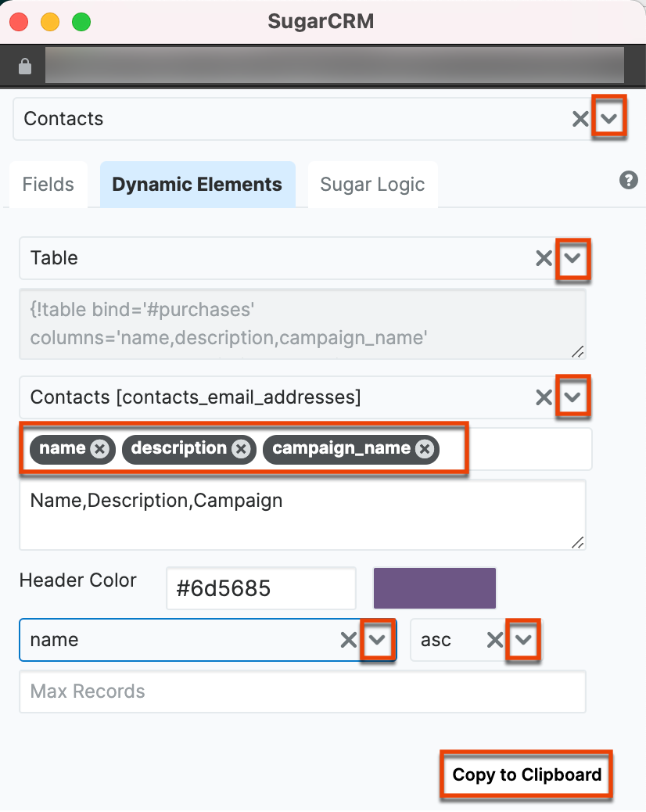Image resolution: width=646 pixels, height=812 pixels.
Task: Switch to the Fields tab
Action: pos(48,184)
